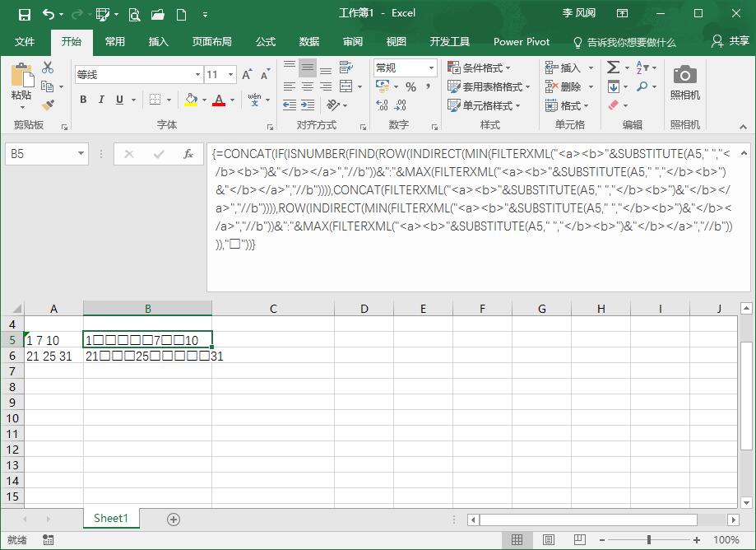This screenshot has width=756, height=550.
Task: Switch to the 公式 Formulas tab
Action: coord(266,42)
